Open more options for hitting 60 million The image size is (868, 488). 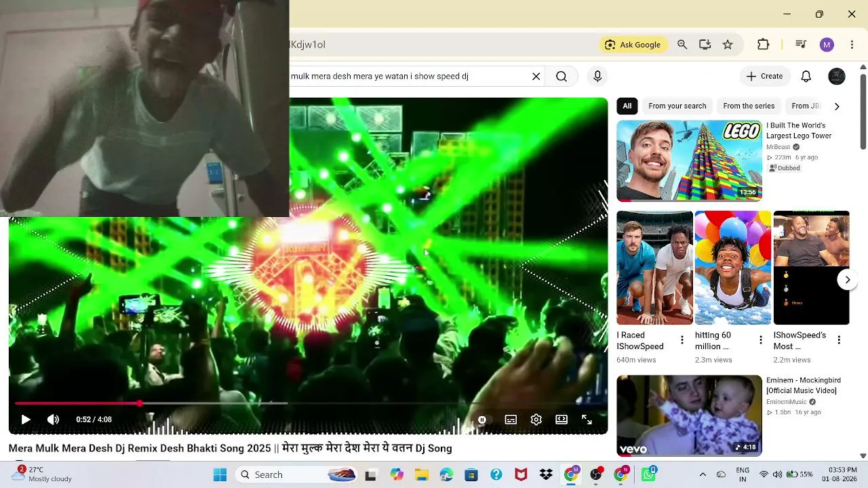click(x=760, y=340)
